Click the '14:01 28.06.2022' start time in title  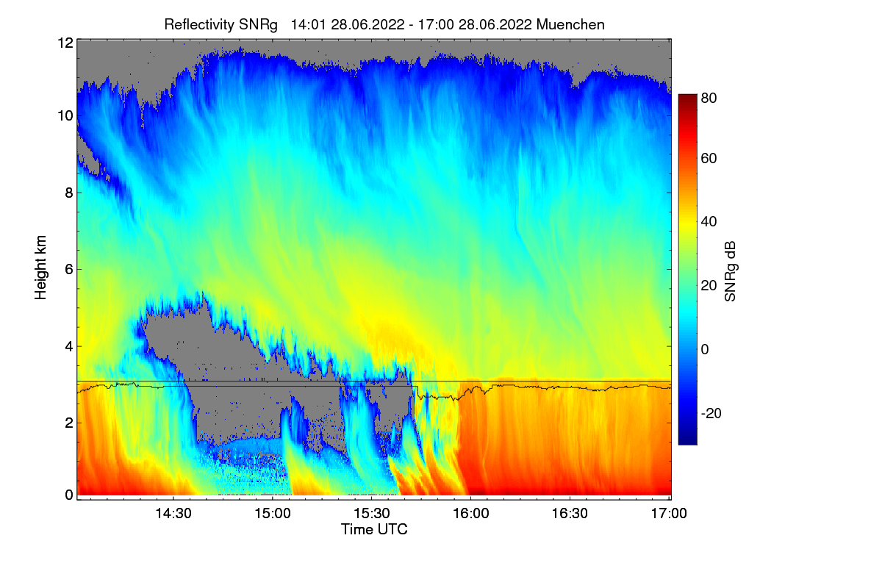(x=348, y=24)
